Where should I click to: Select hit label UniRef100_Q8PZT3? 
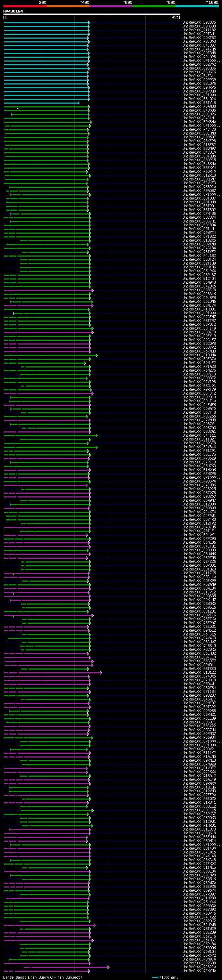tap(199, 374)
